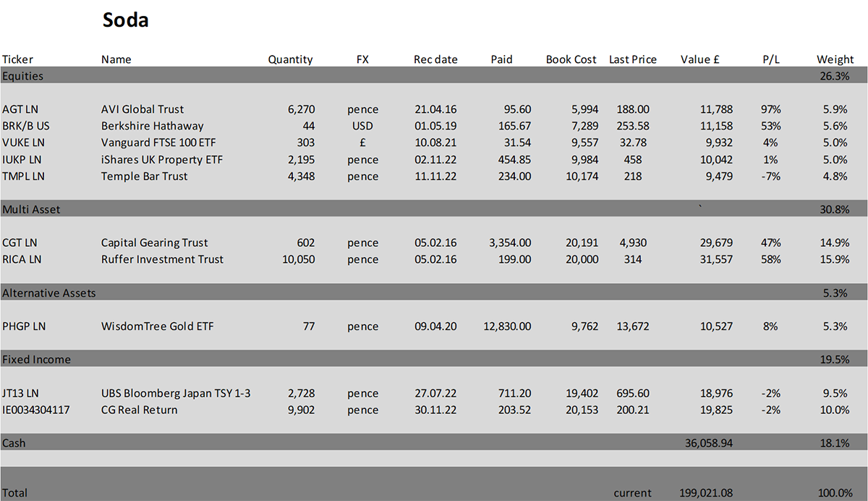This screenshot has width=868, height=501.
Task: Click rec date 09.04.20 for WisdomTree
Action: pos(435,326)
